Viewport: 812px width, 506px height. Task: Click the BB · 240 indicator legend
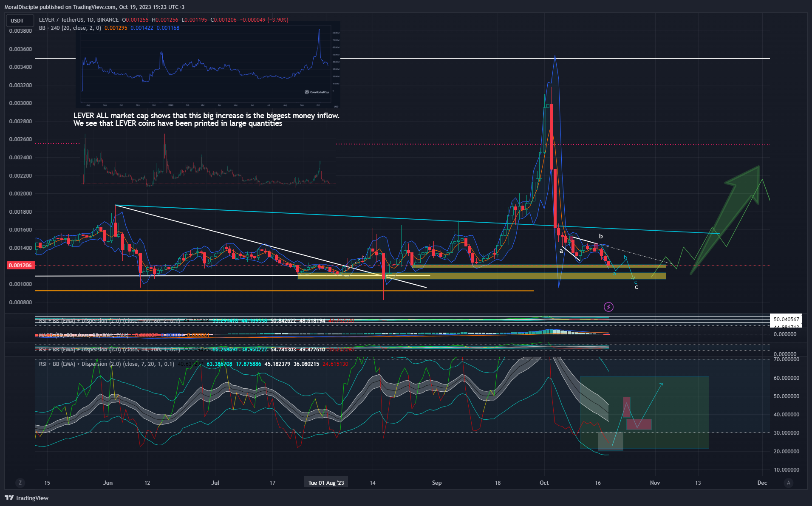tap(70, 28)
